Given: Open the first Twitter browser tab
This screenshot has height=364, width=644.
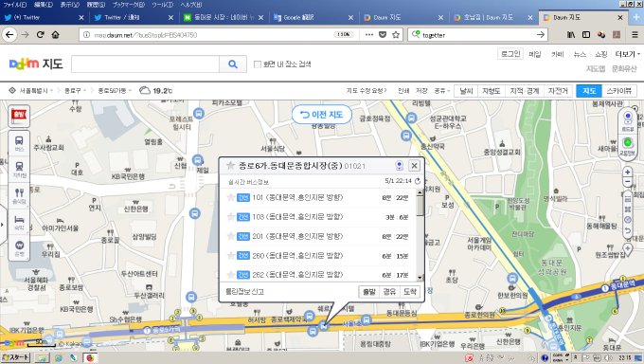Looking at the screenshot, I should coord(44,17).
